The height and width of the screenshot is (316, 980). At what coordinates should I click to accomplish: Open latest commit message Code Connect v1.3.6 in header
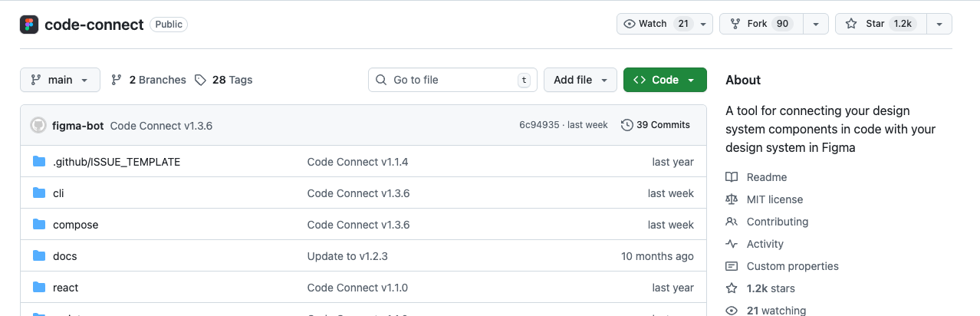pos(161,125)
